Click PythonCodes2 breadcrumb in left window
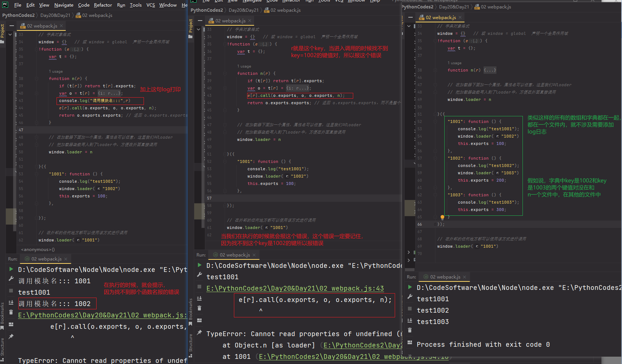The image size is (622, 364). tap(18, 15)
